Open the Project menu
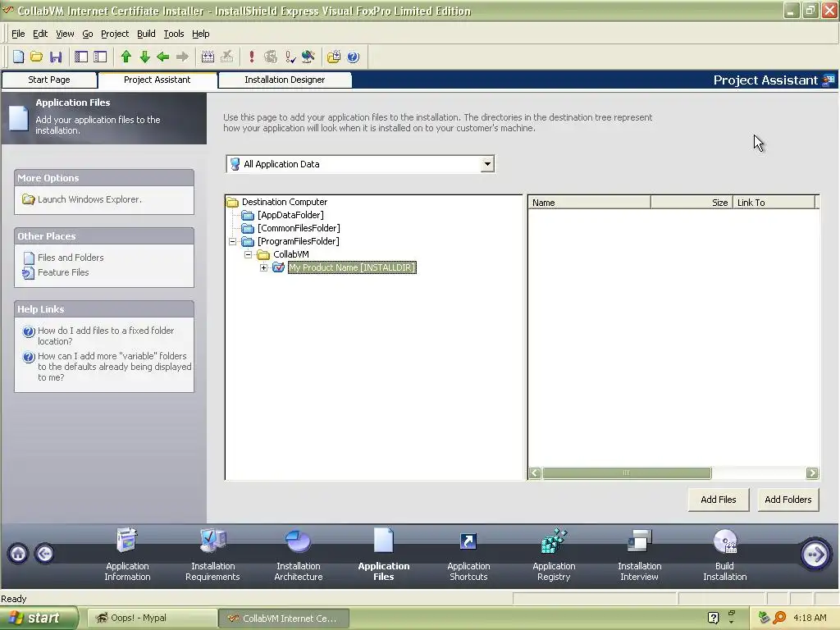840x630 pixels. point(115,34)
